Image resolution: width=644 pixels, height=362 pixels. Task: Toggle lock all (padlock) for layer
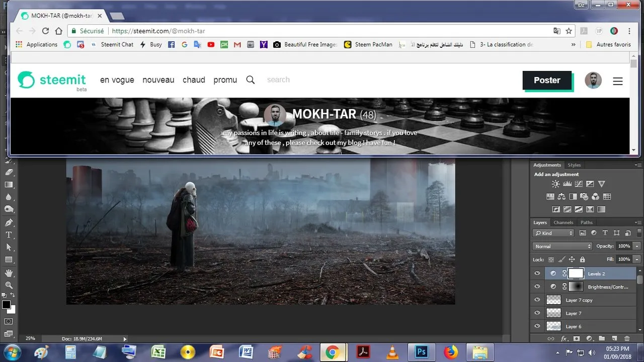point(582,259)
